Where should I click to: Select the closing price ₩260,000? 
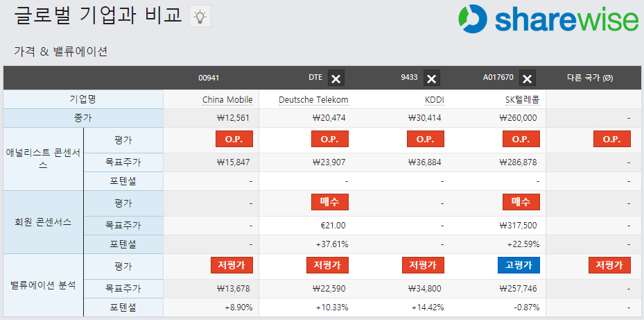(518, 118)
